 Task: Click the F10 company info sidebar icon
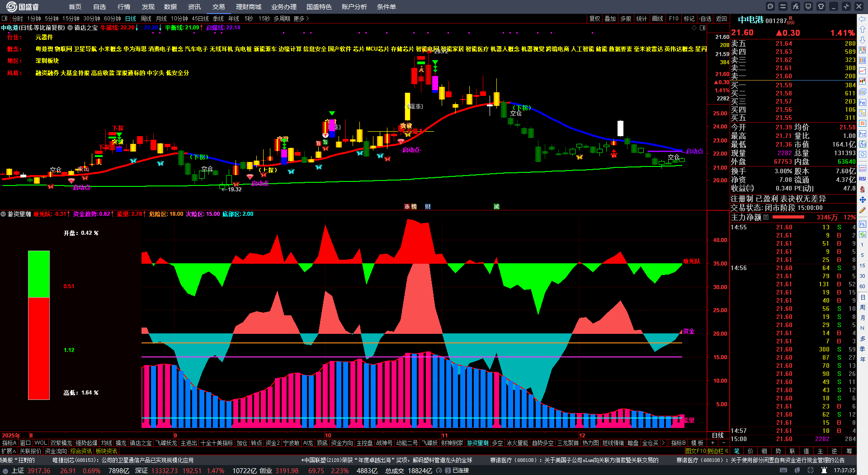point(863,103)
